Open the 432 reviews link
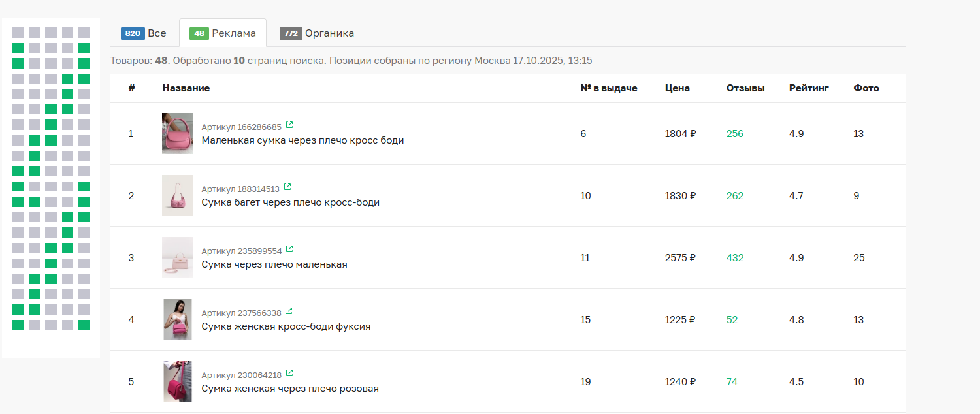This screenshot has height=414, width=980. click(x=734, y=258)
